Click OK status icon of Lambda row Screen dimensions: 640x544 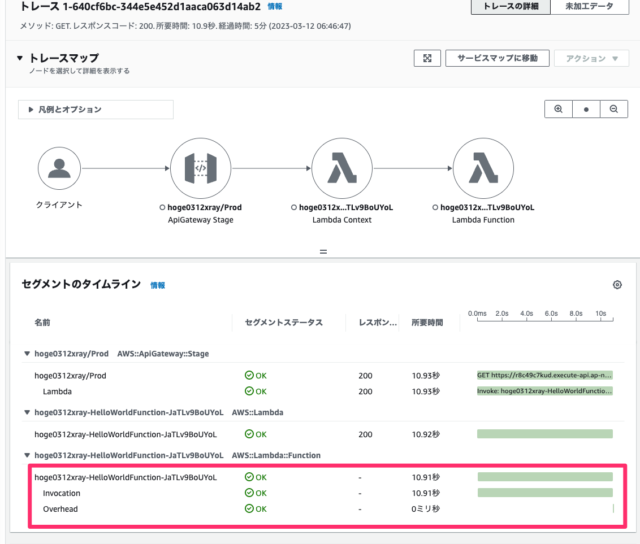[x=249, y=391]
